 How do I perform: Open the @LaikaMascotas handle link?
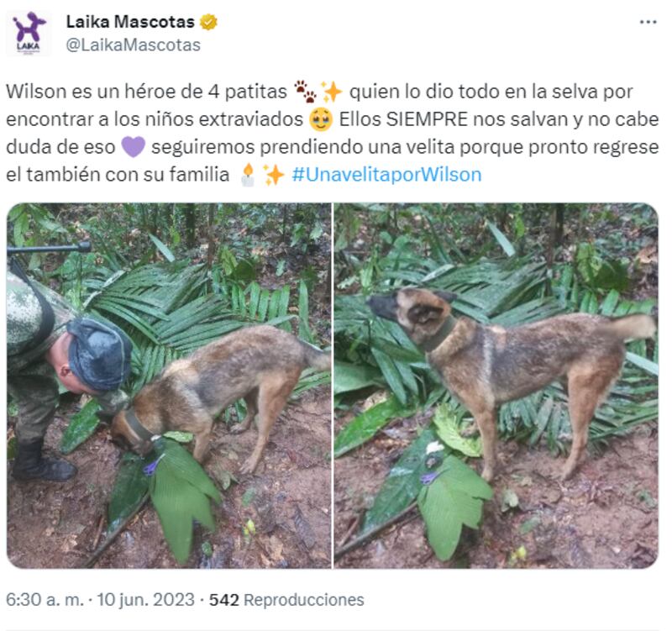(134, 45)
